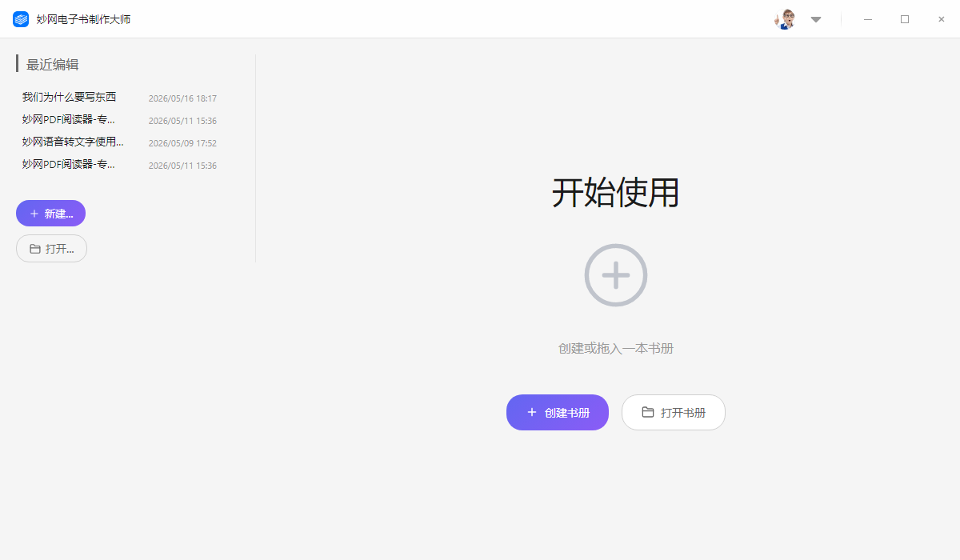This screenshot has width=960, height=560.
Task: Click the folder icon inside 打开书册 button
Action: pyautogui.click(x=648, y=413)
